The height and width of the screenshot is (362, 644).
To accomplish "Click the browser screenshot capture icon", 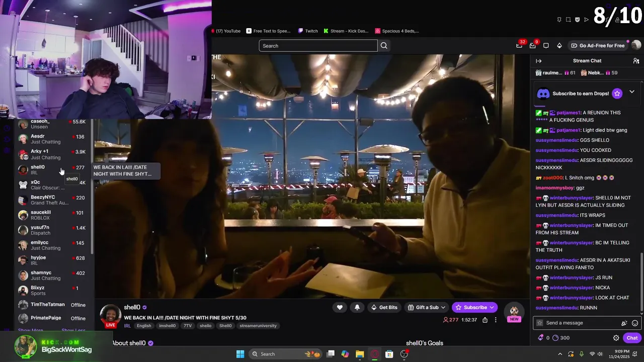I will pyautogui.click(x=568, y=20).
